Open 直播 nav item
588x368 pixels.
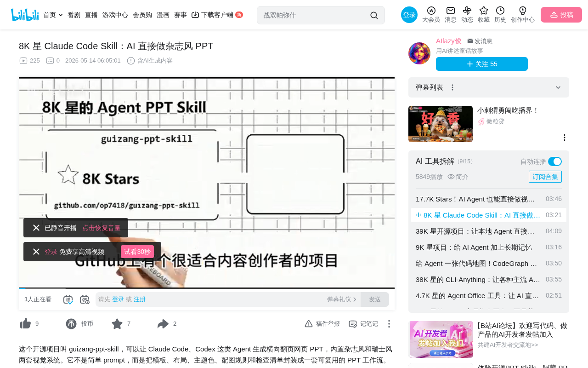91,15
